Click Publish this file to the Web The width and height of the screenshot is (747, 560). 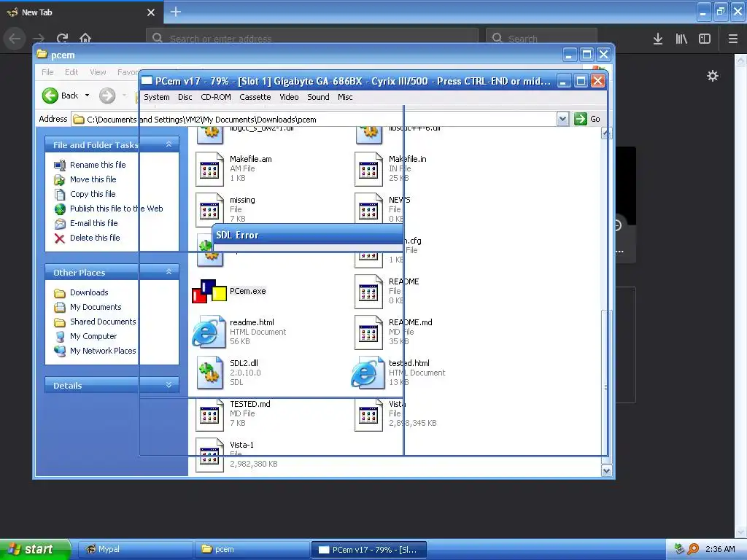116,209
